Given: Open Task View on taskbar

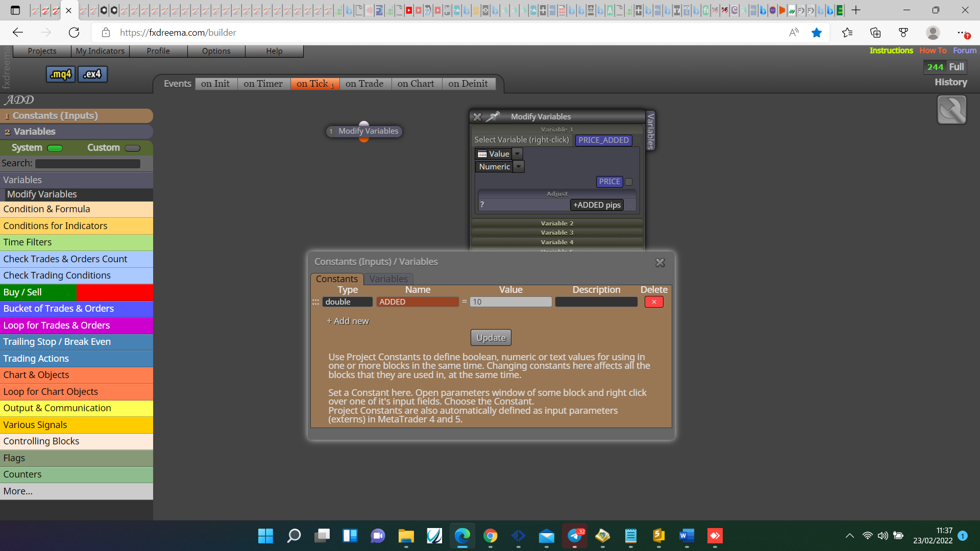Looking at the screenshot, I should pos(322,536).
